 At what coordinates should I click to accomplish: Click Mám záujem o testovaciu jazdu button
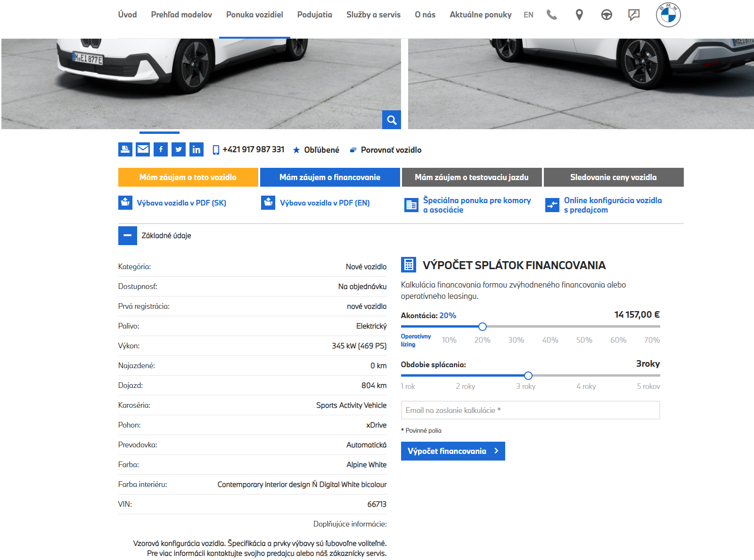tap(472, 177)
